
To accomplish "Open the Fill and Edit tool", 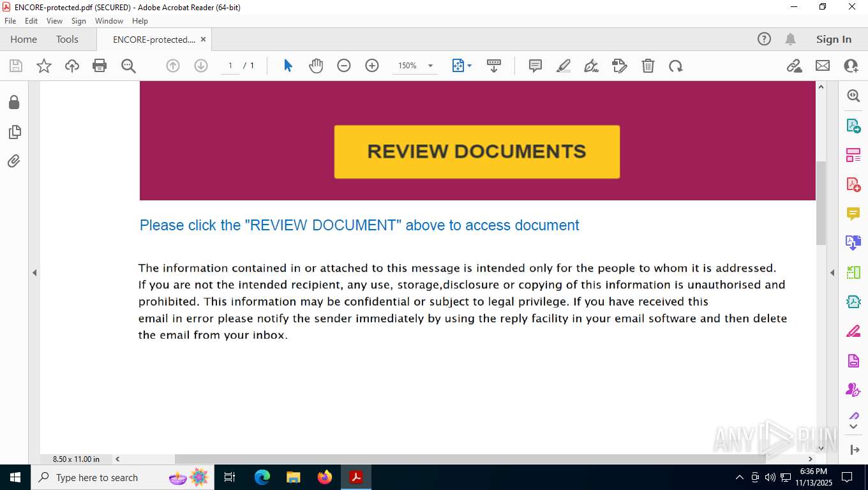I will coord(620,66).
